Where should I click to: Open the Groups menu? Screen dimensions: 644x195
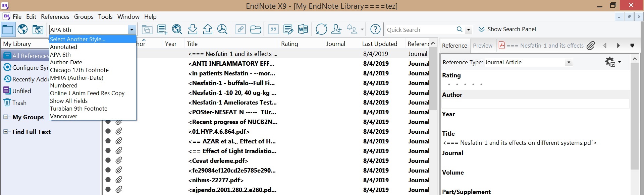click(x=84, y=16)
